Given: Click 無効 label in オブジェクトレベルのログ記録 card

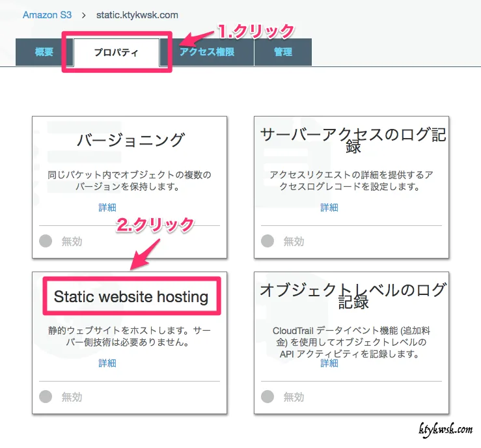Looking at the screenshot, I should pos(294,397).
